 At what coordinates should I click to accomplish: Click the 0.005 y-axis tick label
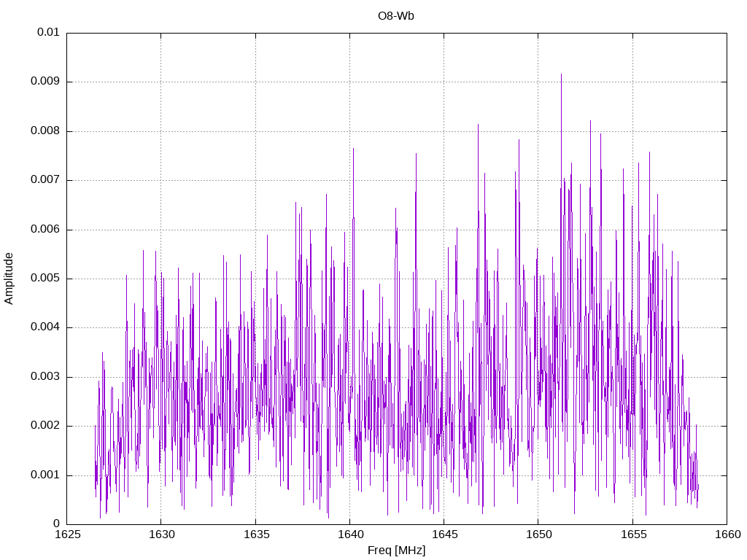tap(45, 278)
